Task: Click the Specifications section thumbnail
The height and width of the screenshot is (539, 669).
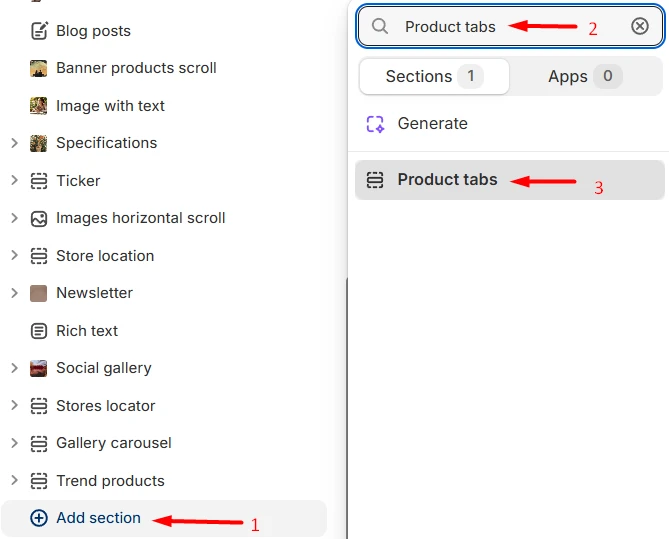Action: 38,143
